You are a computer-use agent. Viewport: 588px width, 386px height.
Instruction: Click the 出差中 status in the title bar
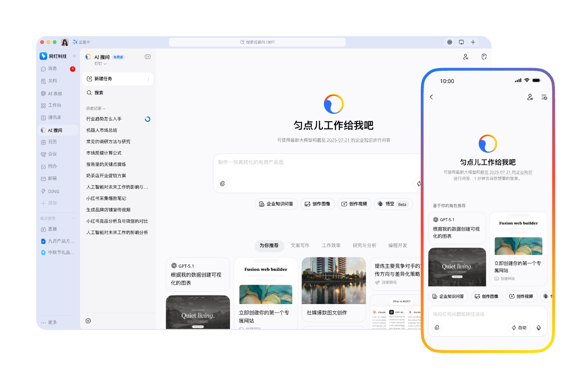[x=81, y=42]
